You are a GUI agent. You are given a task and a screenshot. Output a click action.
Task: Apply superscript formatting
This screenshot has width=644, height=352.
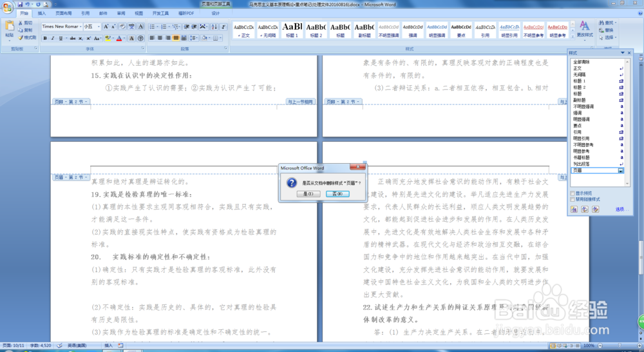click(x=88, y=38)
